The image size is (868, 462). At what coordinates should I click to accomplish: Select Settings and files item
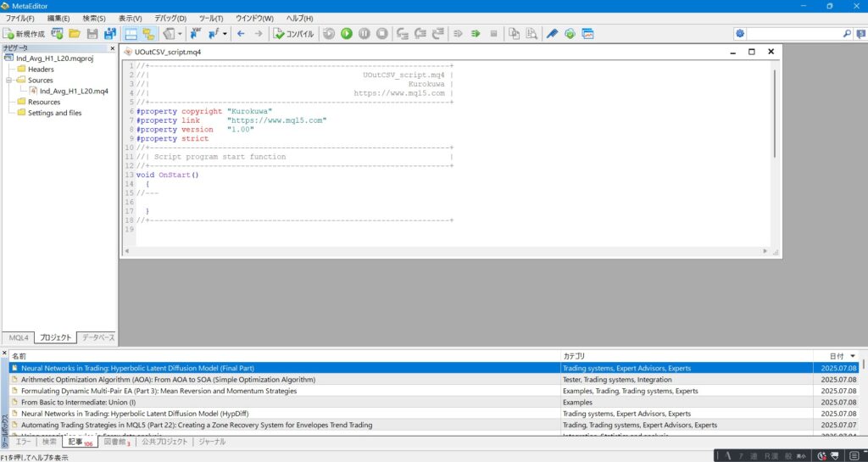point(55,113)
